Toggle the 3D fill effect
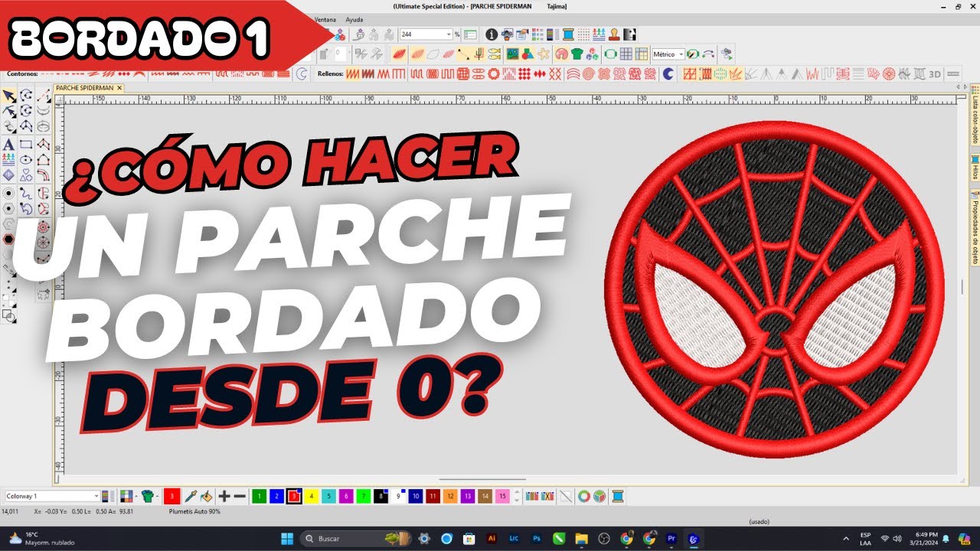This screenshot has height=551, width=980. click(x=935, y=74)
